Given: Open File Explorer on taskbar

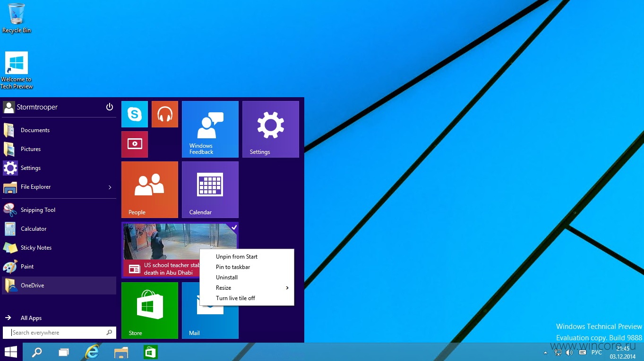Looking at the screenshot, I should [x=121, y=352].
